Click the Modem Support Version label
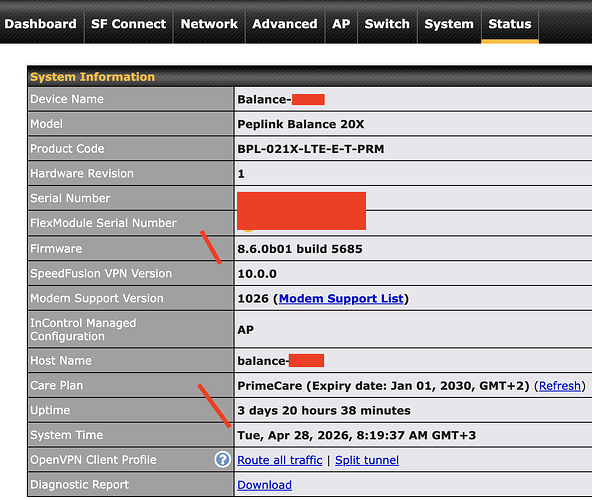Viewport: 592px width, 500px height. pyautogui.click(x=97, y=298)
